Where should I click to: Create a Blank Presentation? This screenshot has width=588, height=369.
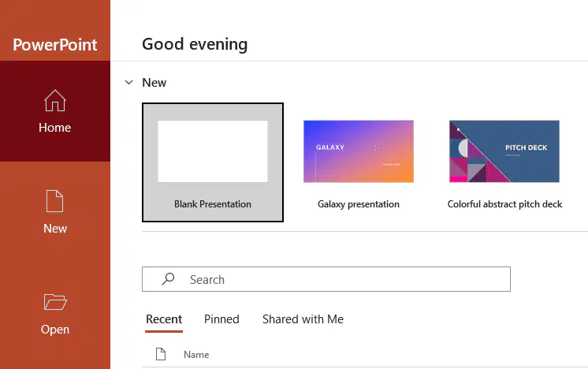tap(213, 162)
